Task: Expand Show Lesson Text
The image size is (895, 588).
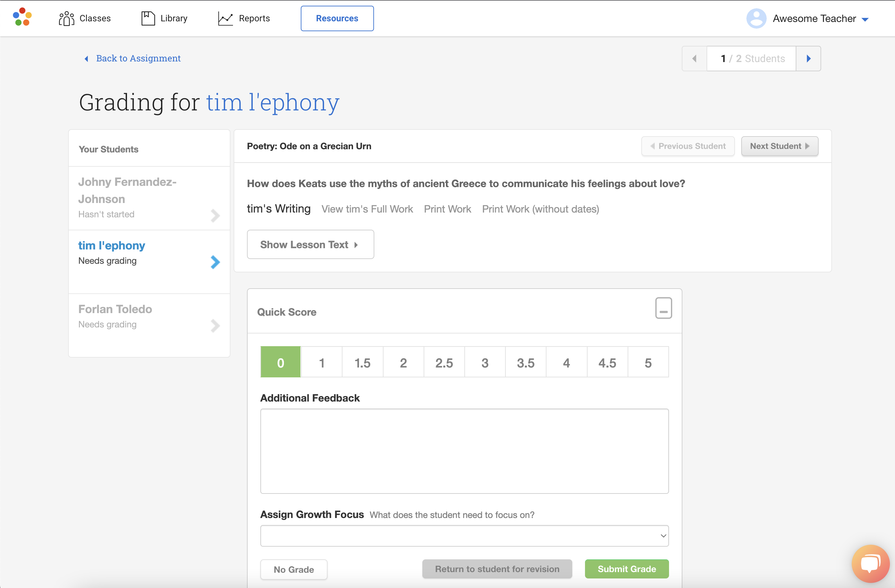Action: 310,244
